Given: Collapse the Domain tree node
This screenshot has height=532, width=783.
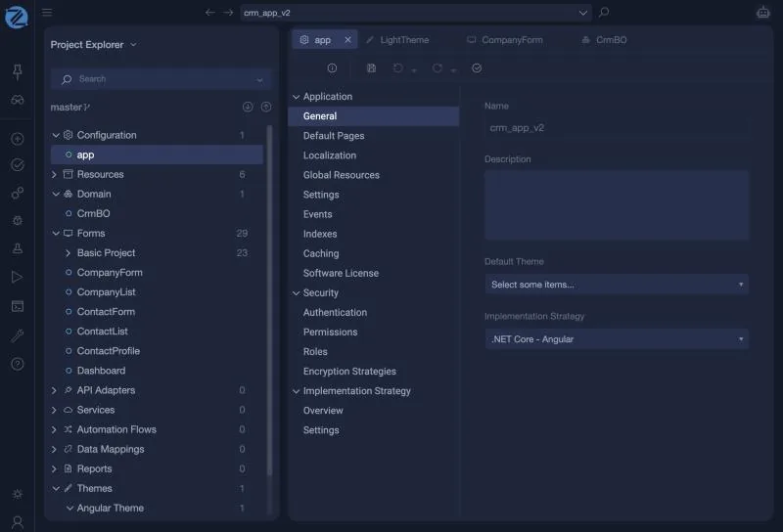Looking at the screenshot, I should pyautogui.click(x=56, y=195).
